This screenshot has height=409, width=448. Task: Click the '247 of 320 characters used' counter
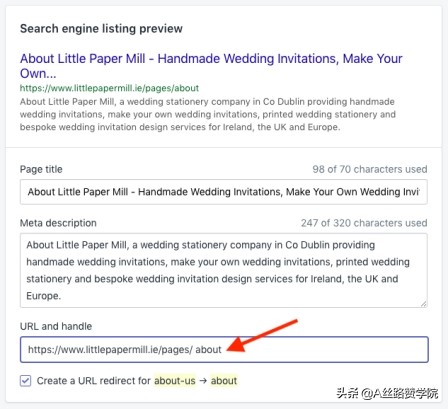click(364, 223)
